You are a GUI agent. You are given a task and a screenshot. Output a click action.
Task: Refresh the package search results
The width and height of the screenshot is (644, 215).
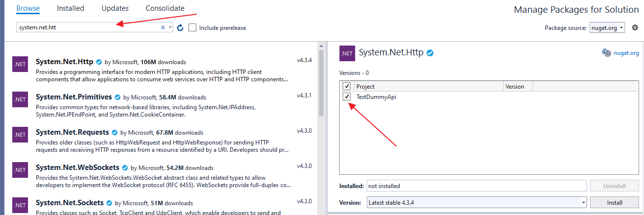[x=180, y=28]
